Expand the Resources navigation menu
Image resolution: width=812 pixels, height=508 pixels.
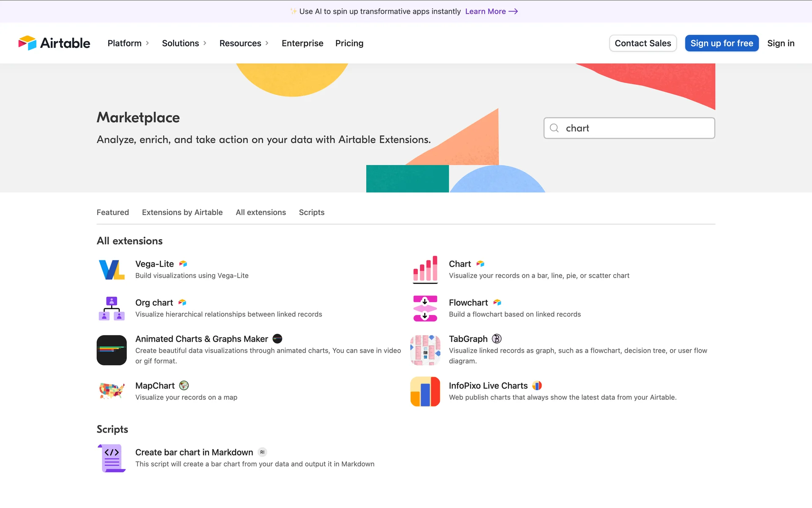(x=244, y=43)
